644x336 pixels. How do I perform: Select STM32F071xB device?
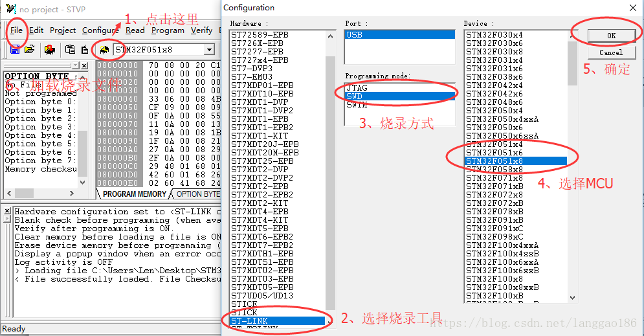coord(516,186)
